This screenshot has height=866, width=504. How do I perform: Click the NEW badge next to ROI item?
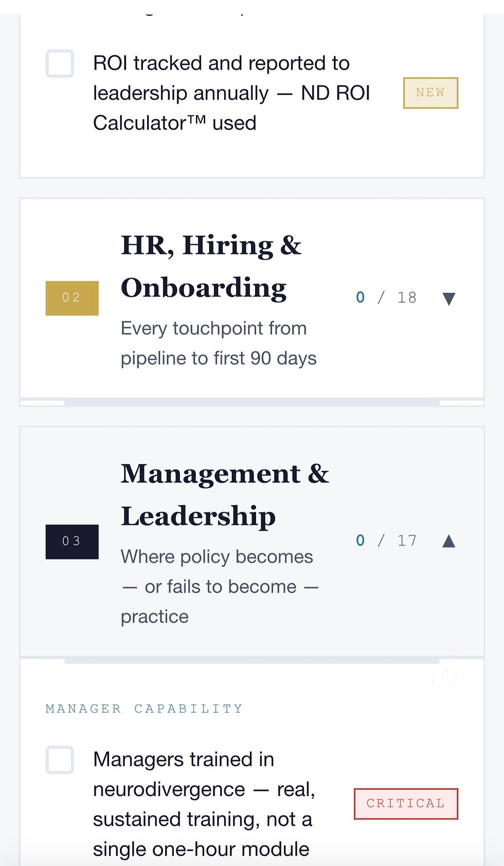(430, 93)
